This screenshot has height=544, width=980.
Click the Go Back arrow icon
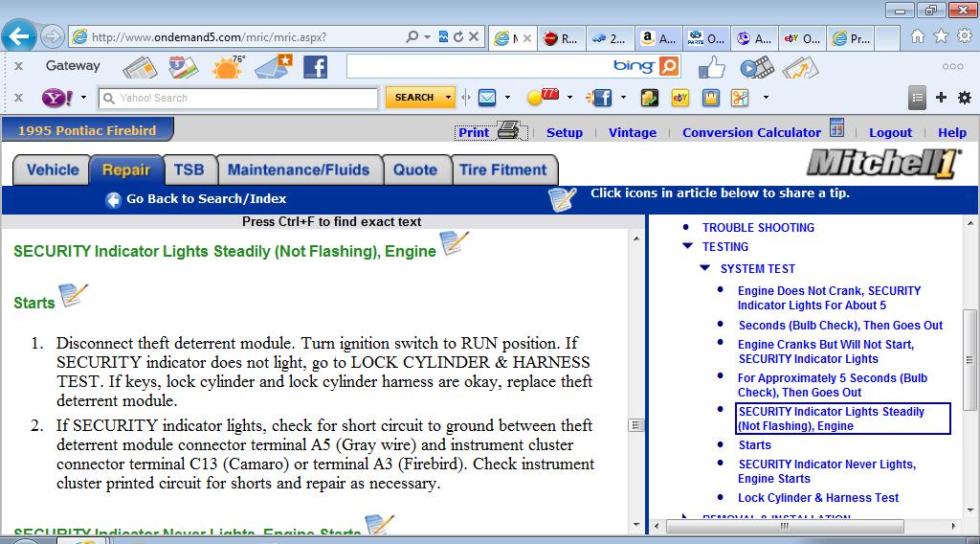pos(113,199)
